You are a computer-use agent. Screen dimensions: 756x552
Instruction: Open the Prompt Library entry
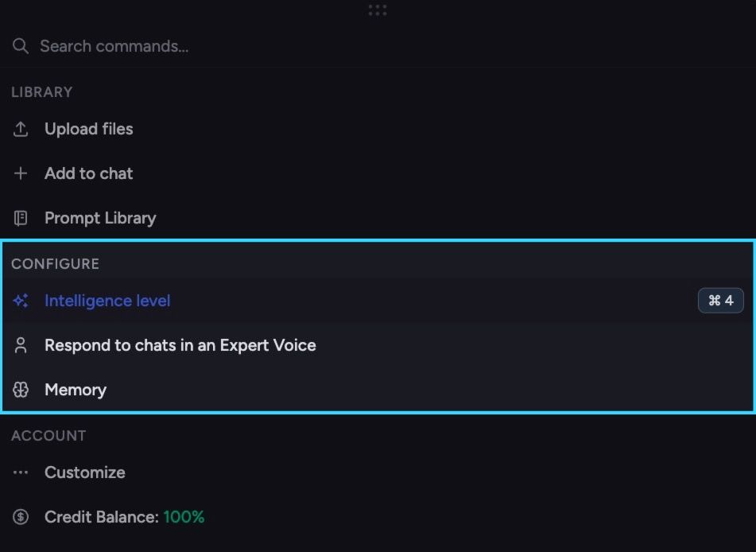coord(378,218)
